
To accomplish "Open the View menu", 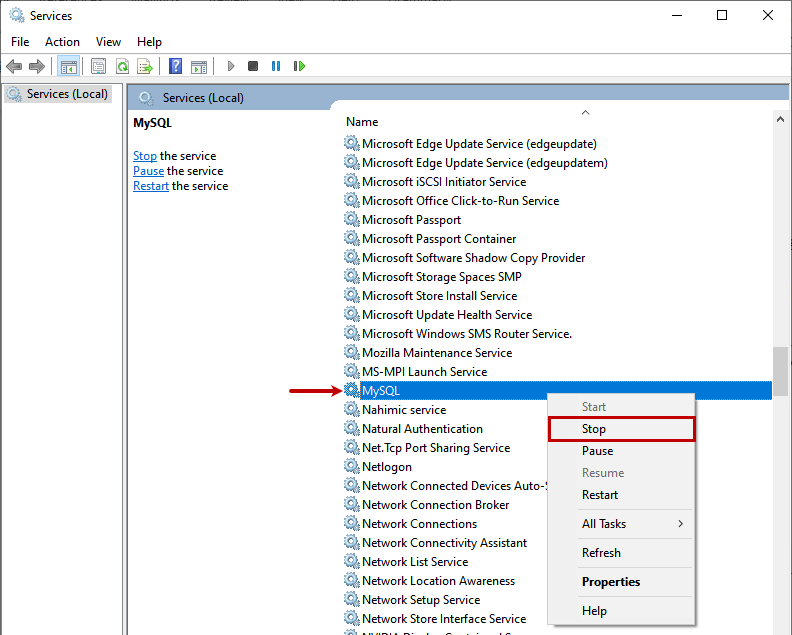I will click(108, 42).
